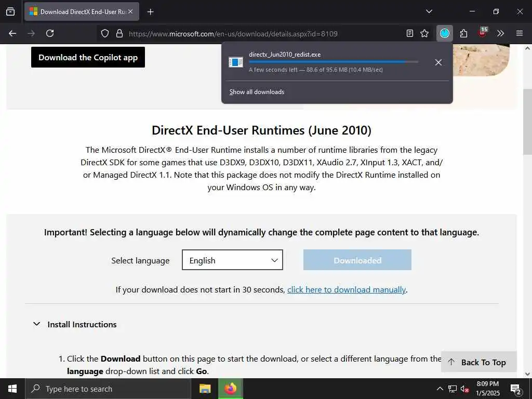Go back to the previous page
The width and height of the screenshot is (532, 399).
(x=12, y=33)
